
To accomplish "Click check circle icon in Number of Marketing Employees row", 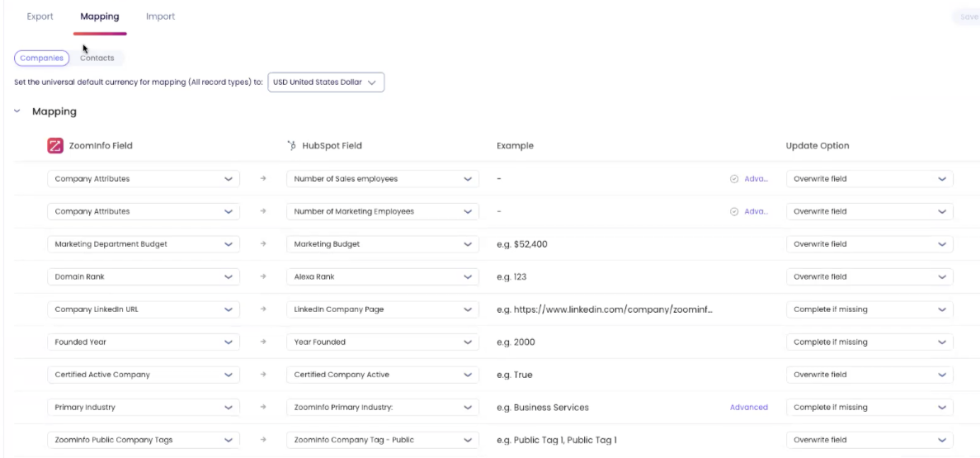I will (734, 211).
